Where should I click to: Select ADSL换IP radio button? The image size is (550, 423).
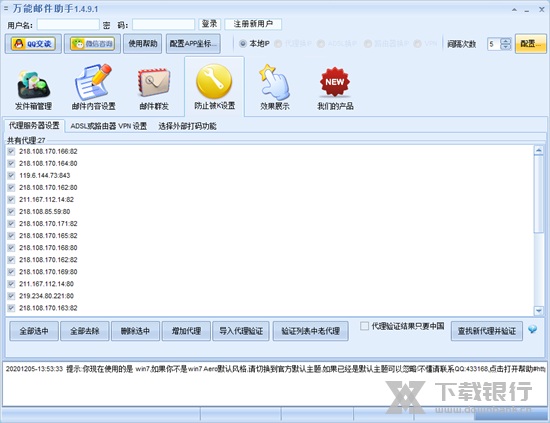(x=321, y=44)
